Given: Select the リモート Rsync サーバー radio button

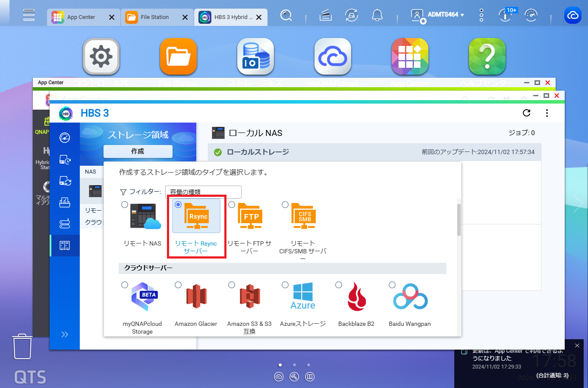Looking at the screenshot, I should [x=178, y=205].
